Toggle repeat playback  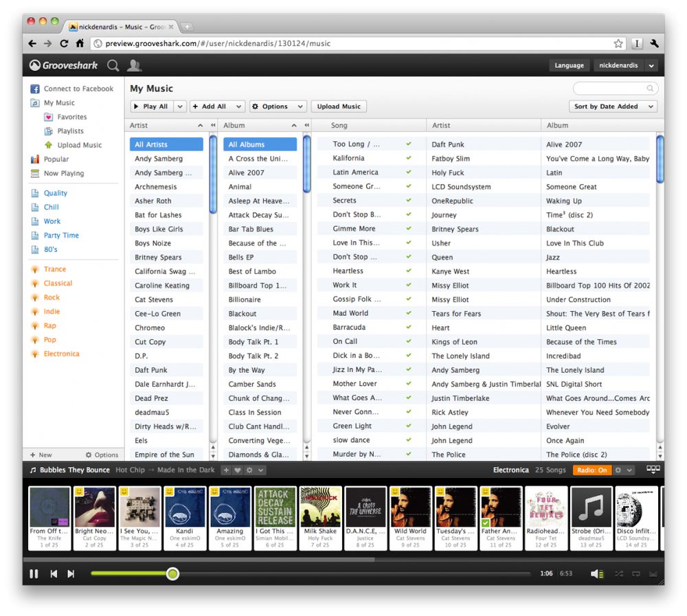[x=636, y=574]
